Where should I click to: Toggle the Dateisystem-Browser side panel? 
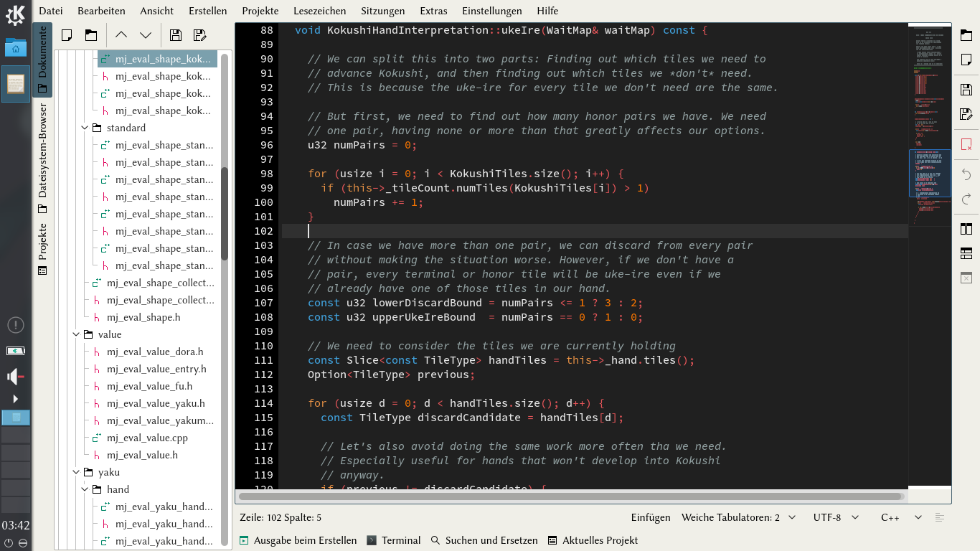coord(42,159)
